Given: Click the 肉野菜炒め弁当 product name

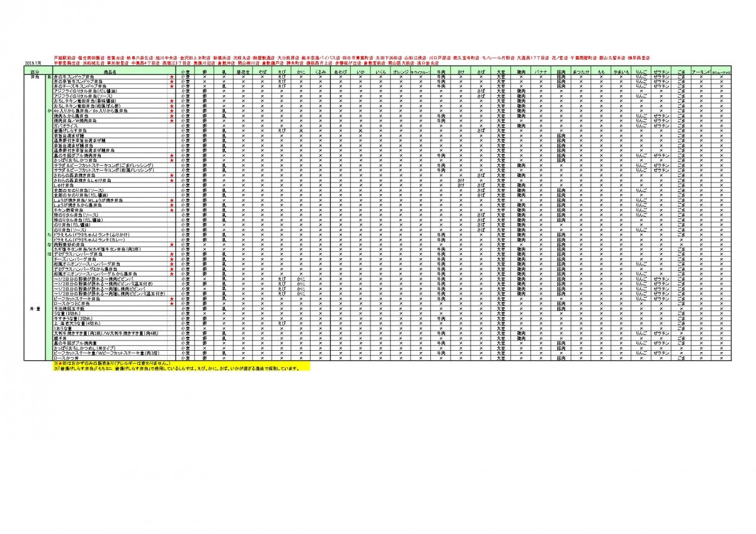Looking at the screenshot, I should [70, 244].
